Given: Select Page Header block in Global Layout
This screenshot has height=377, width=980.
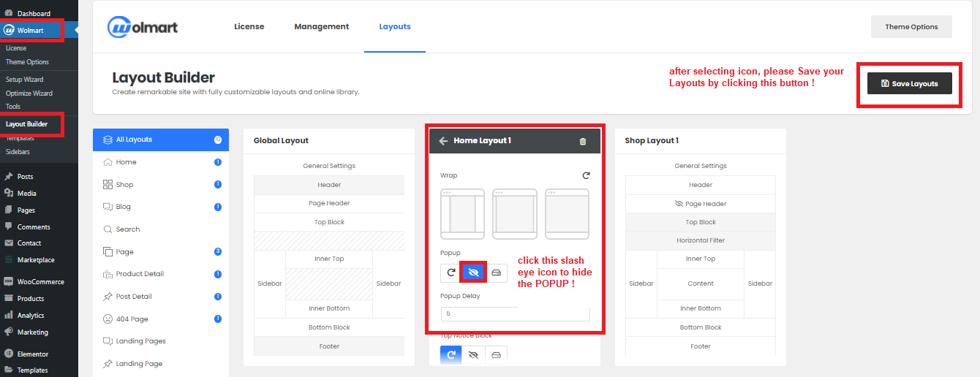Looking at the screenshot, I should click(329, 203).
